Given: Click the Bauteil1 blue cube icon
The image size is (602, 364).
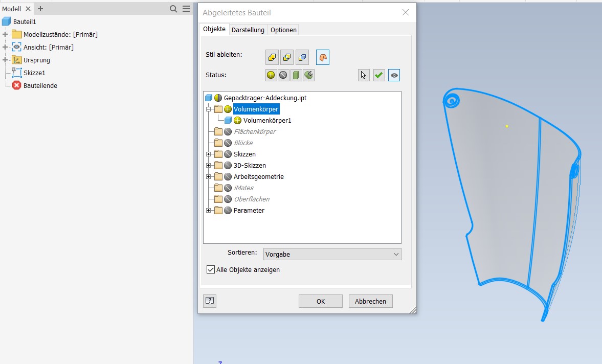Looking at the screenshot, I should (x=7, y=21).
